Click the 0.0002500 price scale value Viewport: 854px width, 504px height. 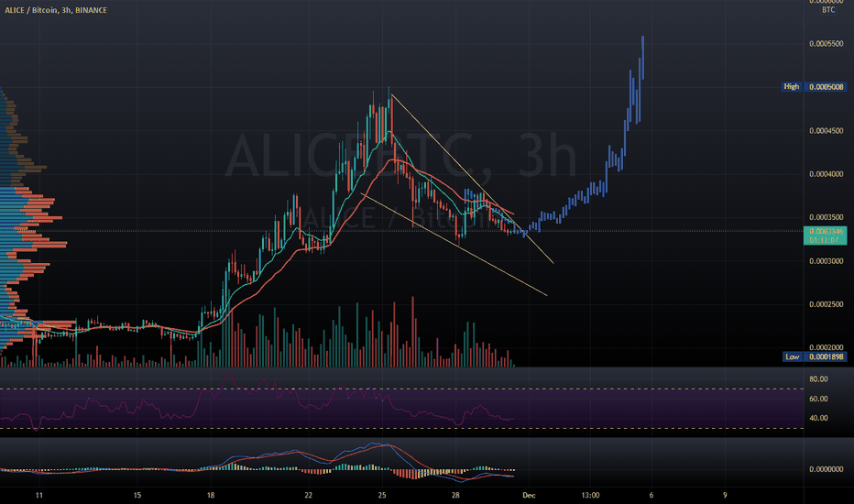point(827,304)
